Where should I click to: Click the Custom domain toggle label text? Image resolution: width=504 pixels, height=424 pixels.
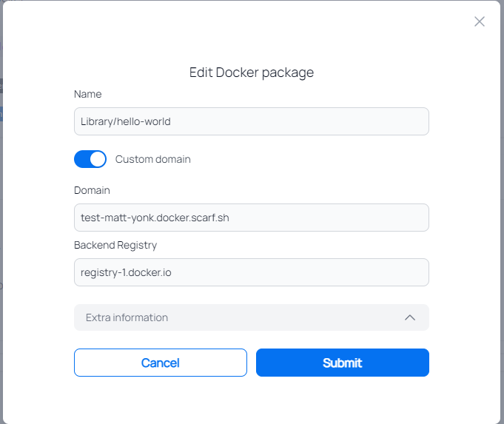coord(153,159)
